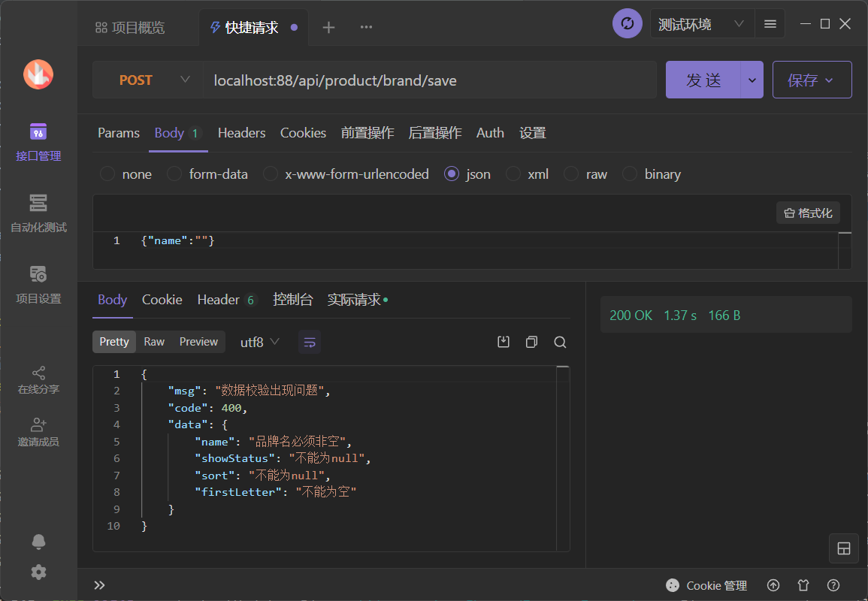Open the utf8 encoding dropdown
Image resolution: width=868 pixels, height=601 pixels.
[259, 342]
